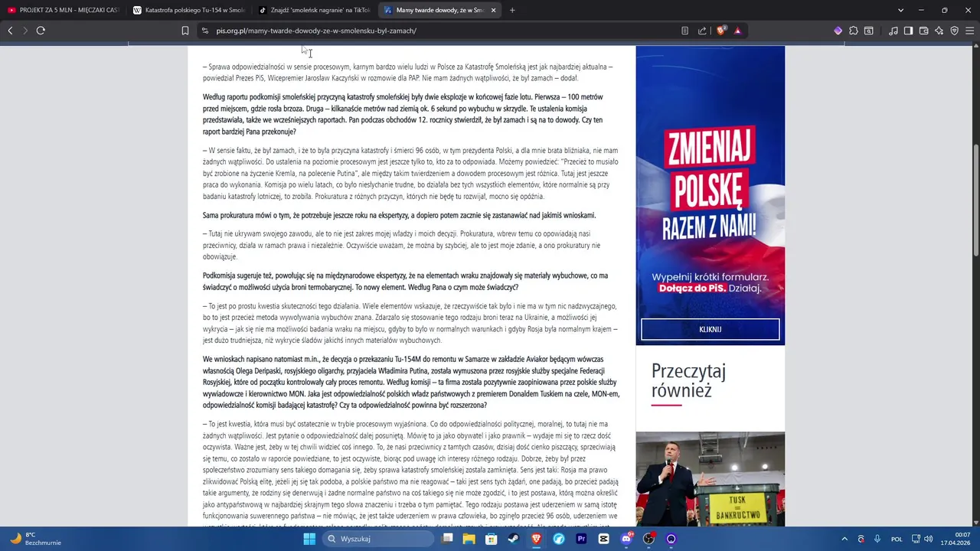Open the Brave Wallet icon

coord(924,31)
